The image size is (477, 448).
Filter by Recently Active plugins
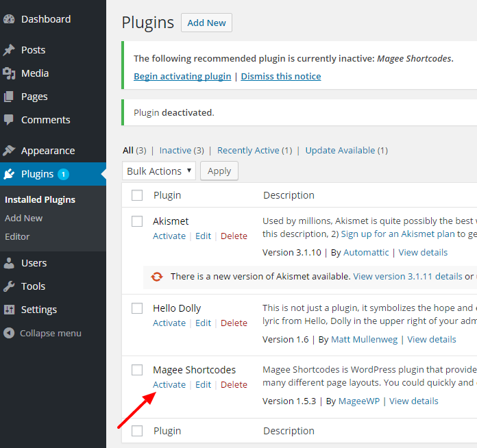coord(254,150)
